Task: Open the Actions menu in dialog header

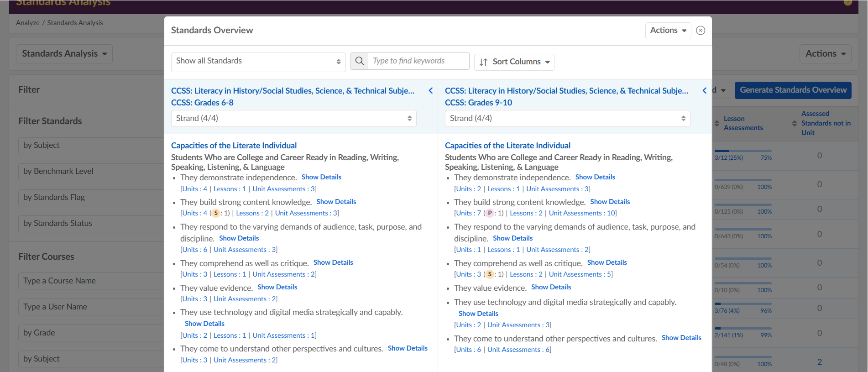Action: click(x=668, y=31)
